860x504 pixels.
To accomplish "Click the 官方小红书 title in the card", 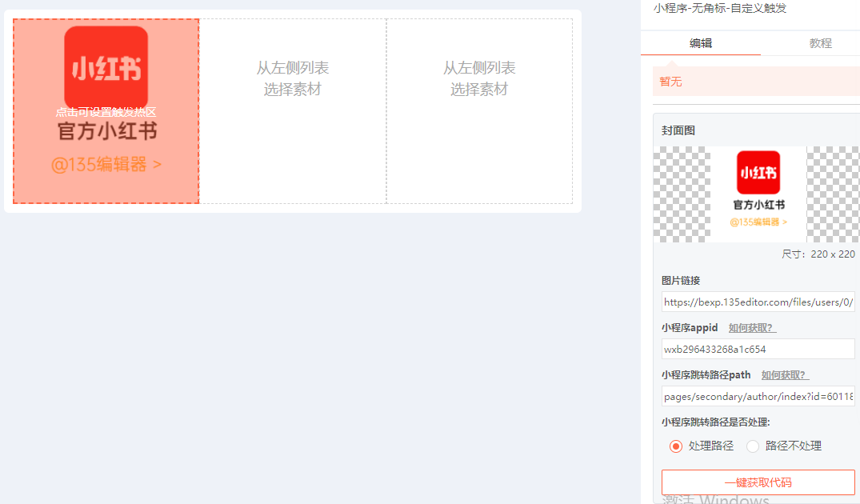I will (x=107, y=132).
